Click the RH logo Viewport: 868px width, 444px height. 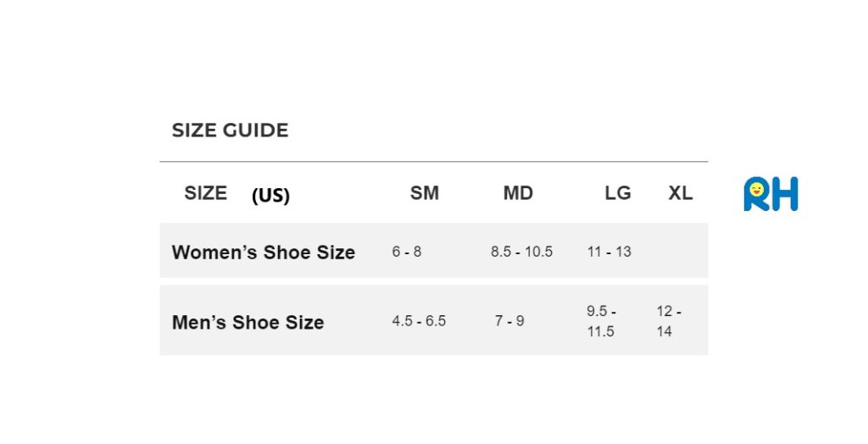coord(771,194)
